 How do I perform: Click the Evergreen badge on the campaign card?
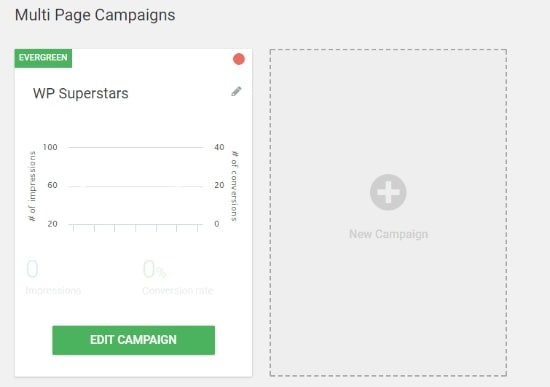point(43,58)
